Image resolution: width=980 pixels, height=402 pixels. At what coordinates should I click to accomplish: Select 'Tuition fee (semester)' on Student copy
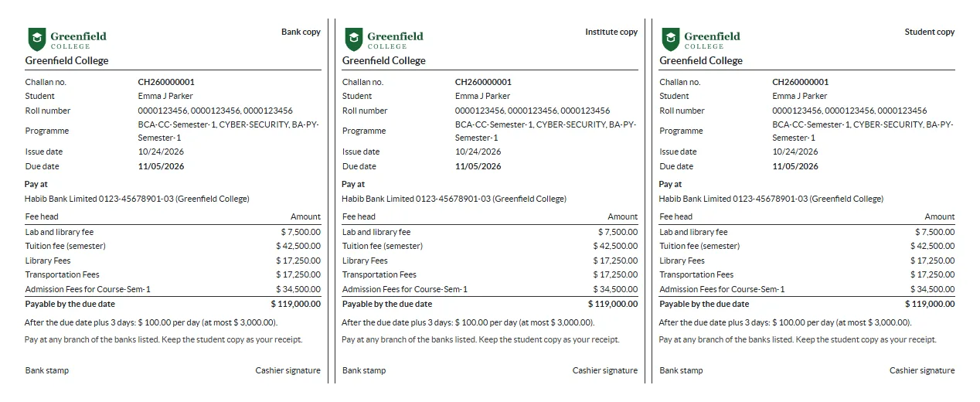(699, 246)
